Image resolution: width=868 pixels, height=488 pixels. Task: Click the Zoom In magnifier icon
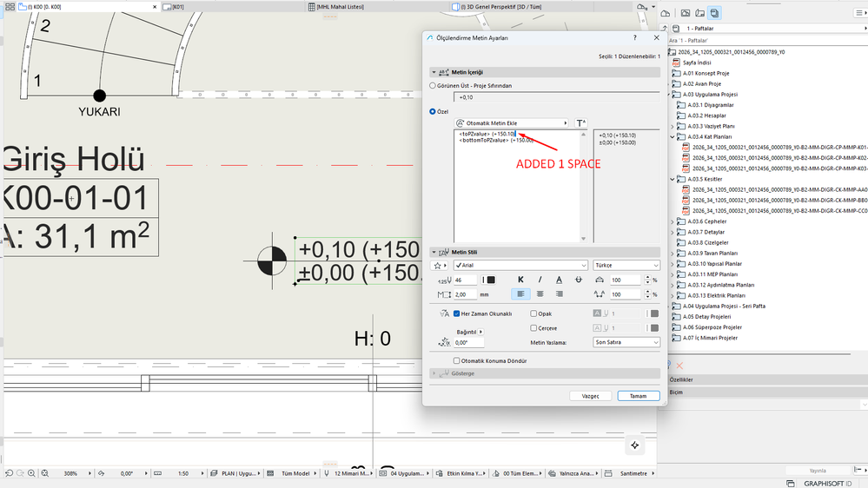coord(31,473)
